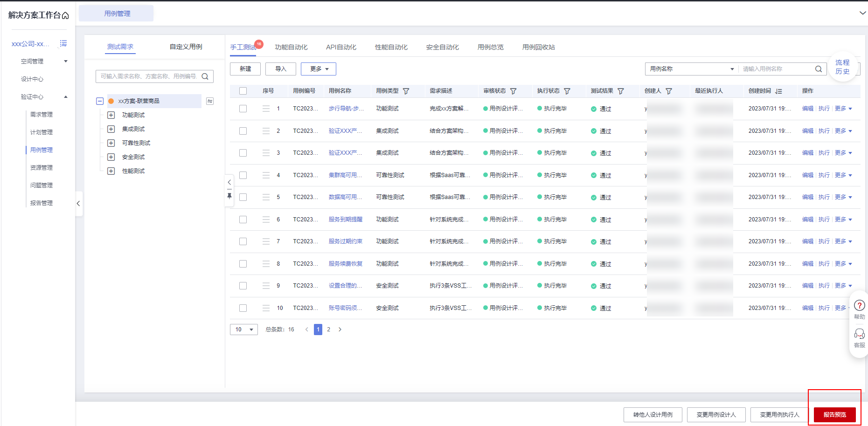Click the drag handle icon of row 1
The height and width of the screenshot is (426, 868).
click(266, 109)
